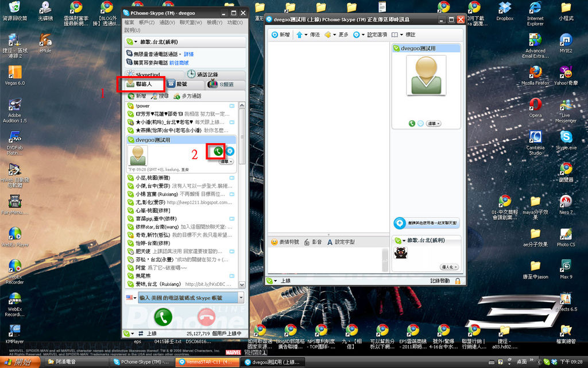Click green call icon under chat window avatar
The image size is (588, 368).
[412, 123]
